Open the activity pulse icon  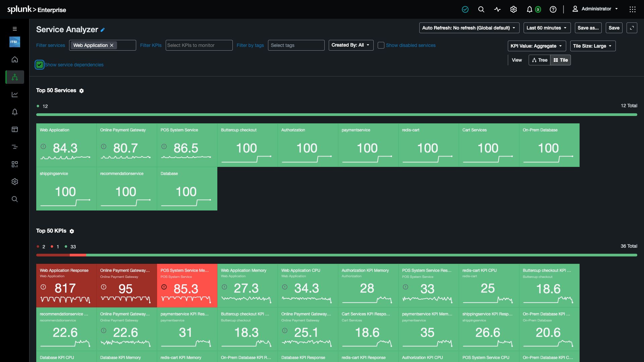(x=497, y=9)
